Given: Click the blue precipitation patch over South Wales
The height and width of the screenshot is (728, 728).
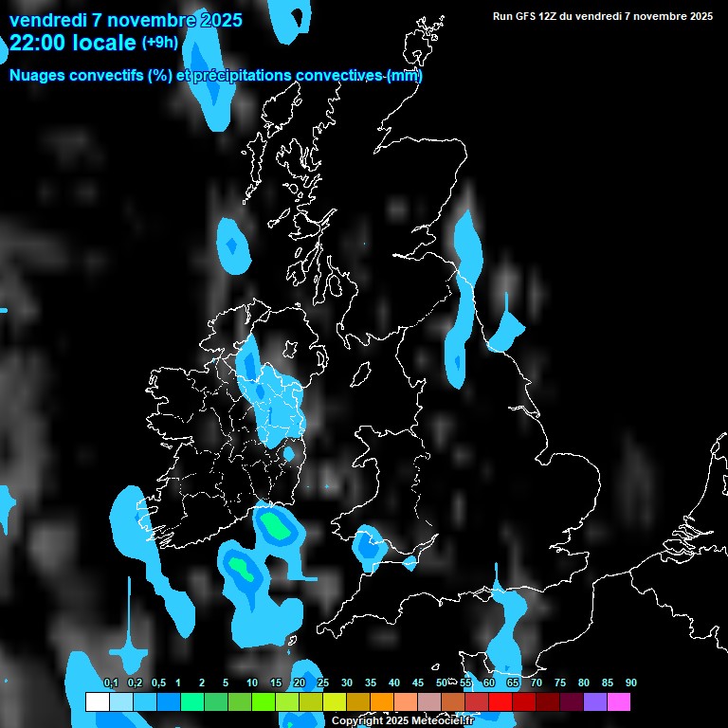Looking at the screenshot, I should tap(366, 546).
